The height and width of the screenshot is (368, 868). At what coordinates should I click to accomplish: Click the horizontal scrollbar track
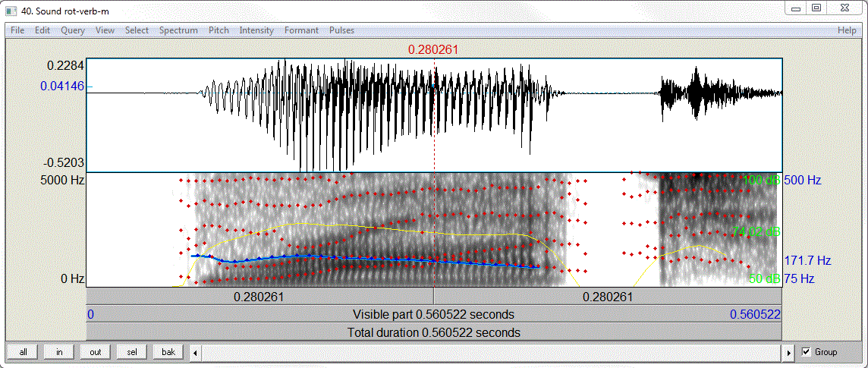[492, 353]
